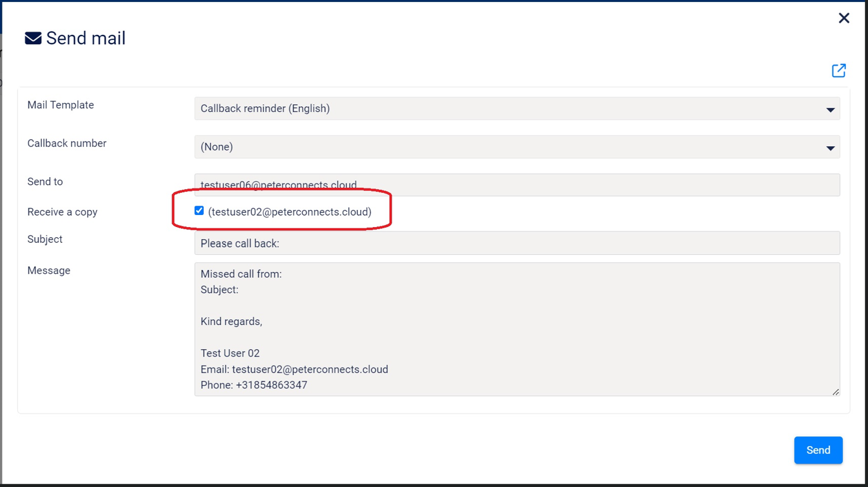This screenshot has width=868, height=487.
Task: Uncheck the Receive a copy checkbox
Action: [199, 211]
